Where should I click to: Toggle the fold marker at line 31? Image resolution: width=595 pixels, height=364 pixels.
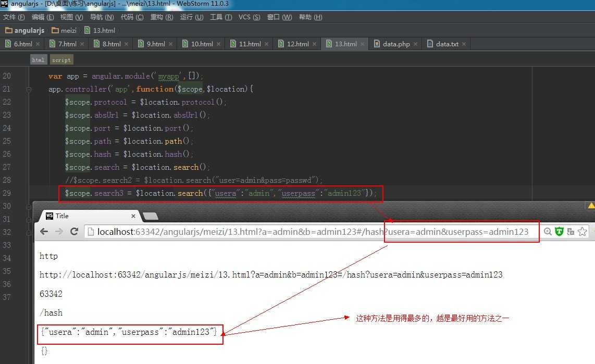pyautogui.click(x=29, y=220)
